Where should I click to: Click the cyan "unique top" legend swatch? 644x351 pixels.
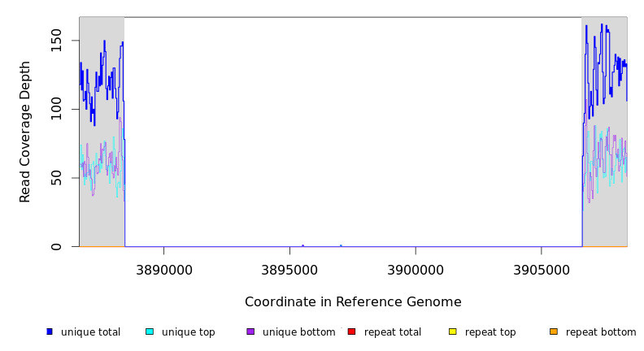[150, 331]
